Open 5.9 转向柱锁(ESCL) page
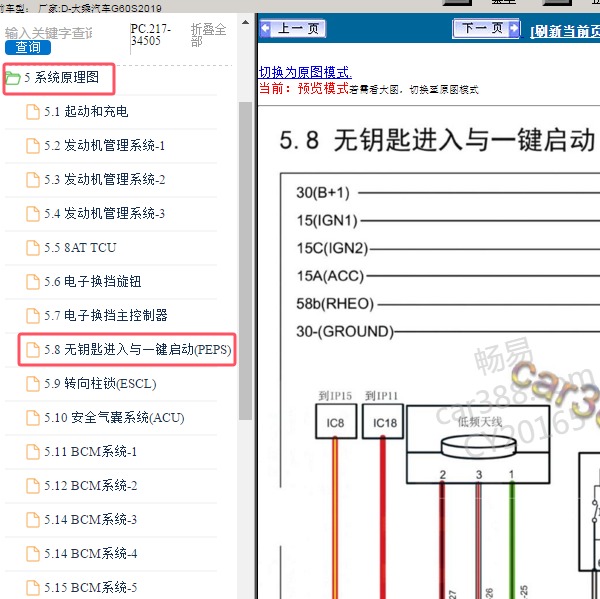 (99, 384)
